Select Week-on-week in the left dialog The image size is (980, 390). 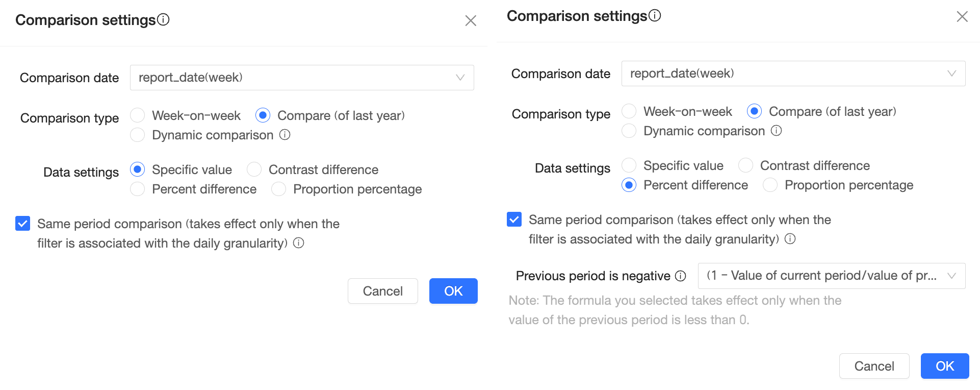138,115
